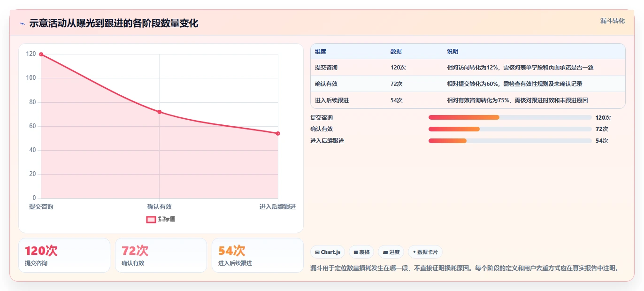The width and height of the screenshot is (644, 291).
Task: Click the 相对提交转化为60% description cell
Action: click(x=514, y=84)
